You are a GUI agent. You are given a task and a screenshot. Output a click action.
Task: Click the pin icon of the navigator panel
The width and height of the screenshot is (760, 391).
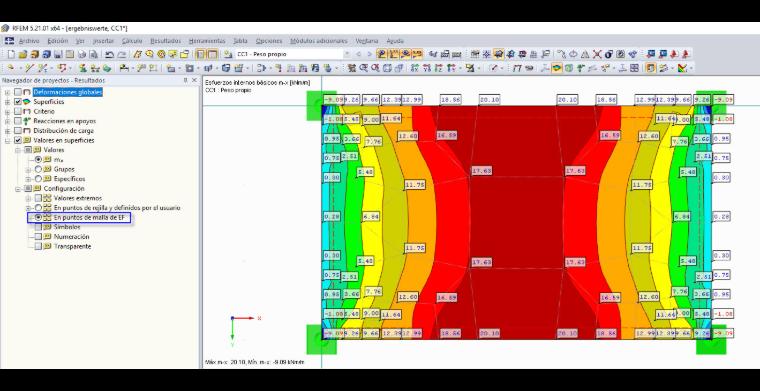(185, 80)
